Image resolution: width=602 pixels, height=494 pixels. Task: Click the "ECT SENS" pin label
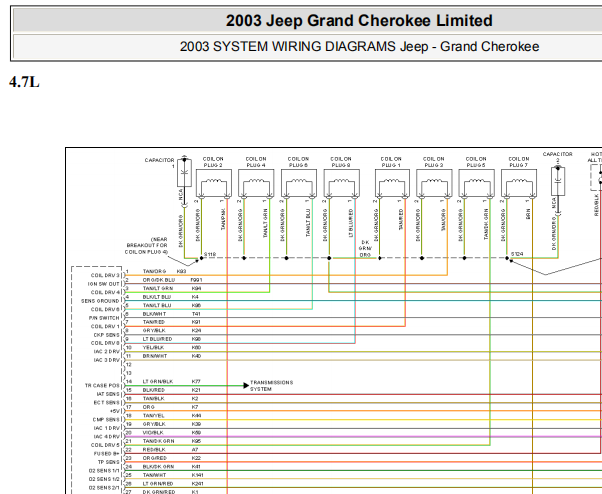pos(107,403)
